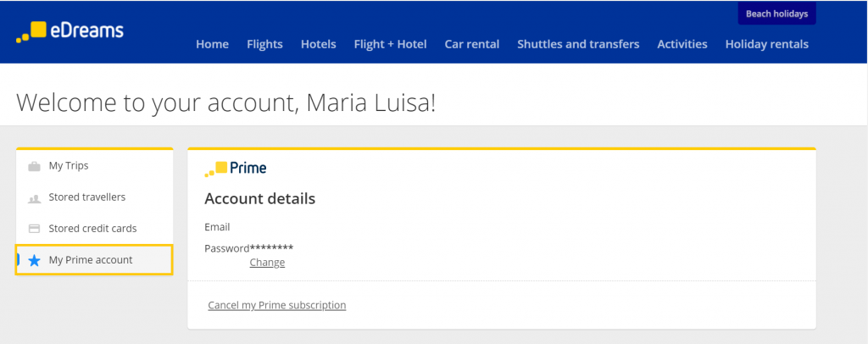
Task: Open the Home navigation item
Action: pos(212,44)
